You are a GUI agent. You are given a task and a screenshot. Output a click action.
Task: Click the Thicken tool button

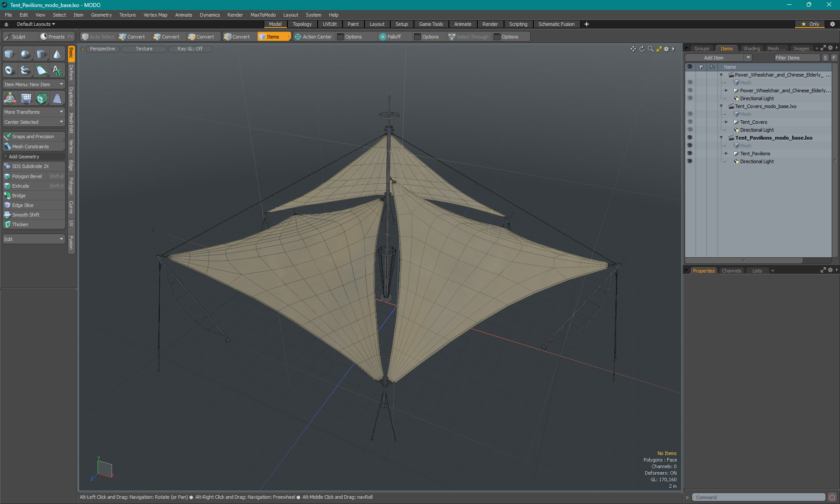click(x=20, y=224)
